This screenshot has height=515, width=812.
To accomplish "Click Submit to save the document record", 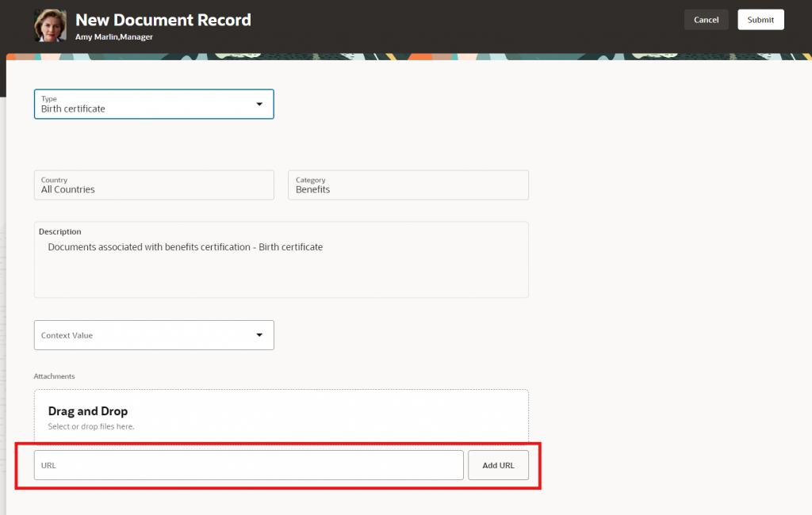I will [760, 19].
